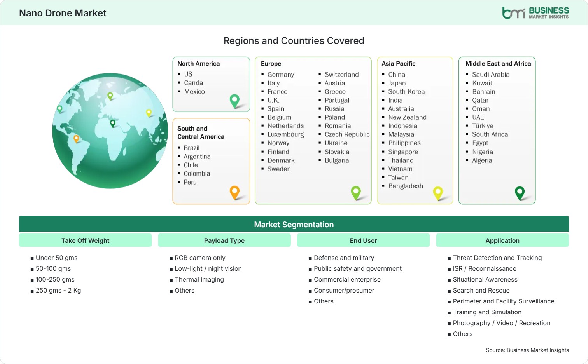Click the Market Segmentation banner
588x364 pixels.
tap(294, 224)
